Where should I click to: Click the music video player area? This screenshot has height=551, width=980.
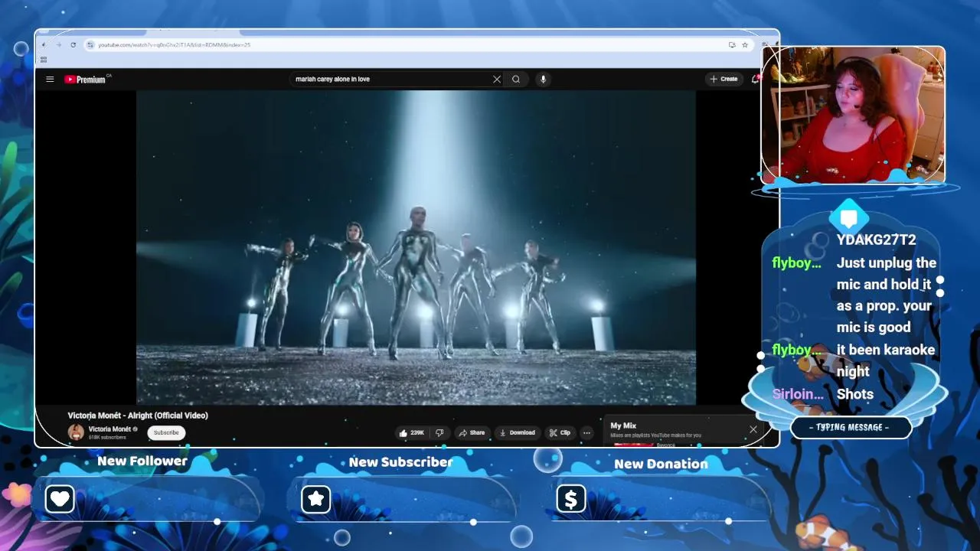(x=416, y=247)
